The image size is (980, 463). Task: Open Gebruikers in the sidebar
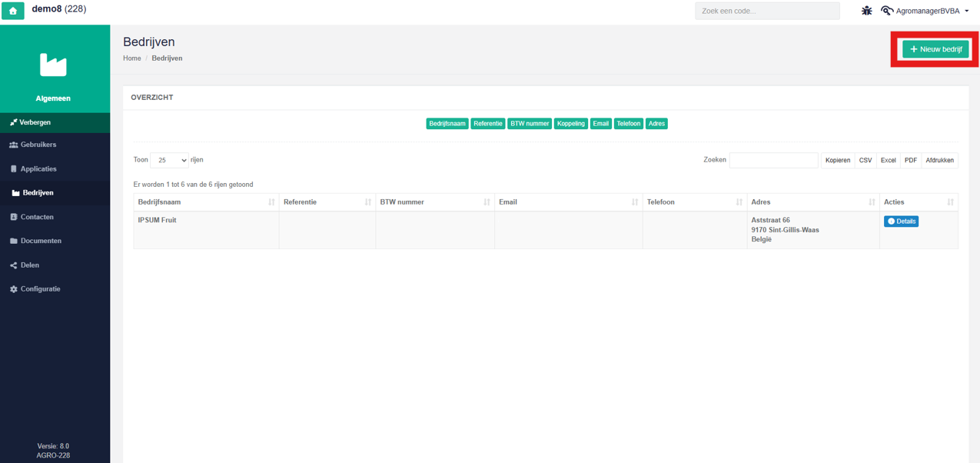point(55,145)
